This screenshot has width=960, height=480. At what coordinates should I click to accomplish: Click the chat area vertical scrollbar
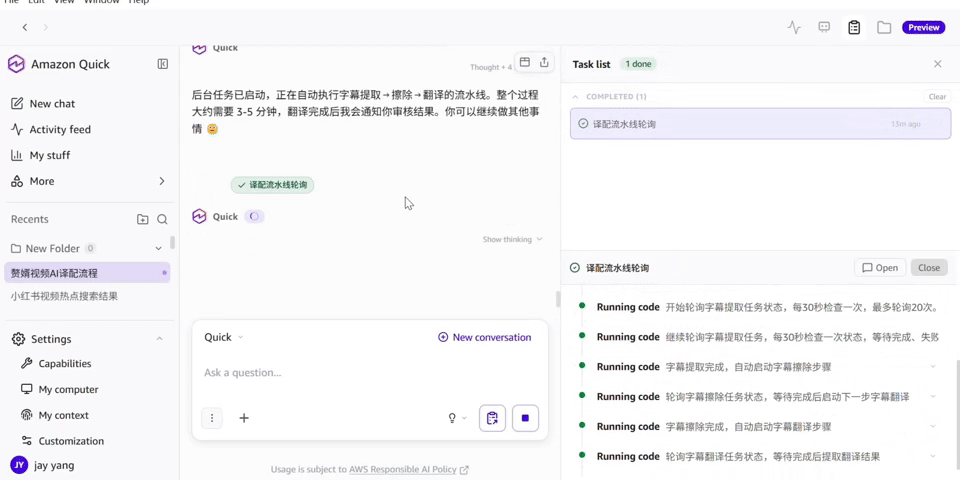click(x=557, y=299)
